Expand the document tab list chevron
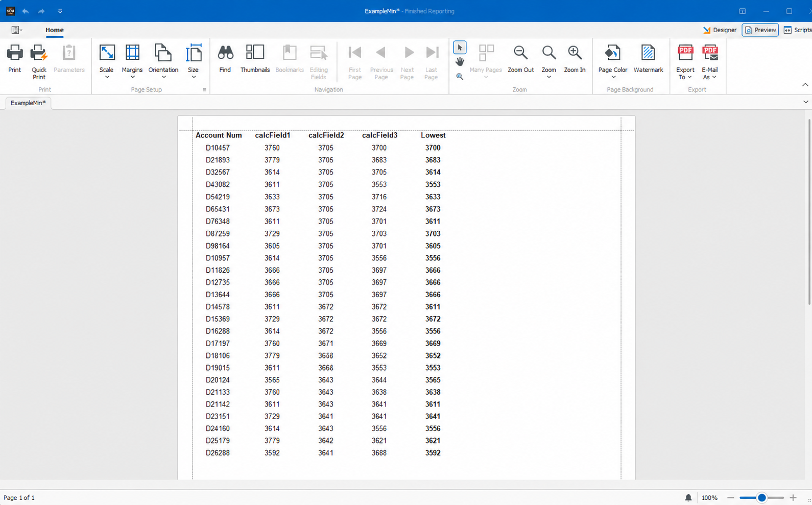The width and height of the screenshot is (812, 505). 806,102
